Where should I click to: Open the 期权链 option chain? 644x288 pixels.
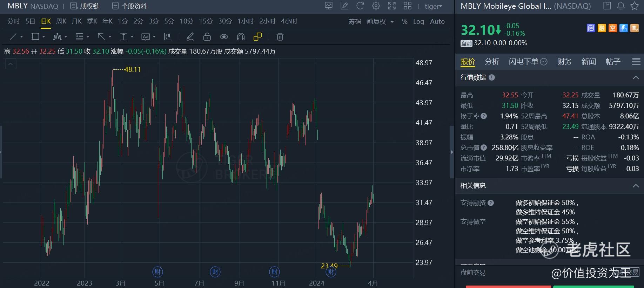(85, 6)
